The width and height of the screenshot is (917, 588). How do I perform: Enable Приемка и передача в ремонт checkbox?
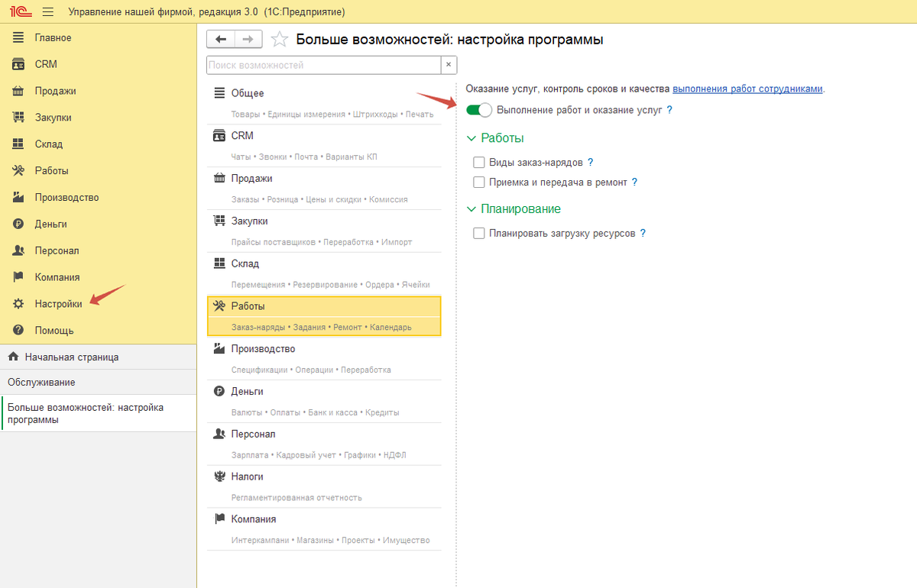pos(479,183)
